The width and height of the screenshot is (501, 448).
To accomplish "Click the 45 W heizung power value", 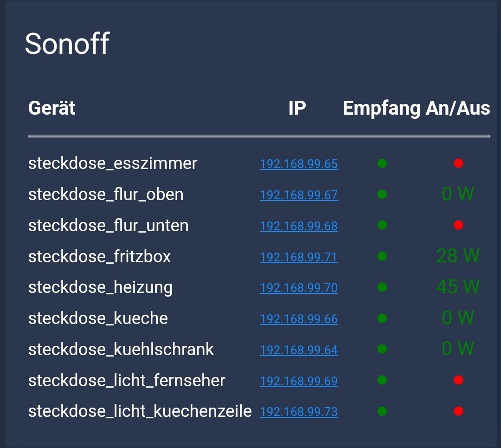I will point(458,287).
